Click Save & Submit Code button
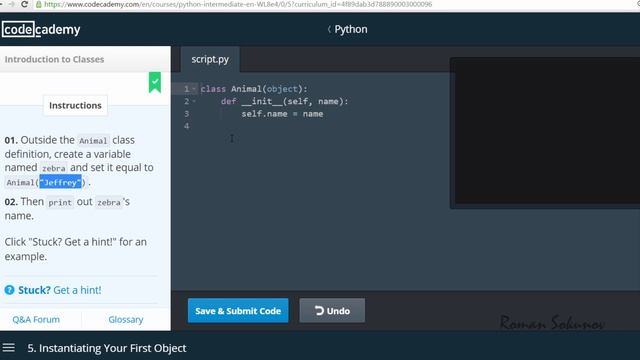640x360 pixels. (238, 311)
